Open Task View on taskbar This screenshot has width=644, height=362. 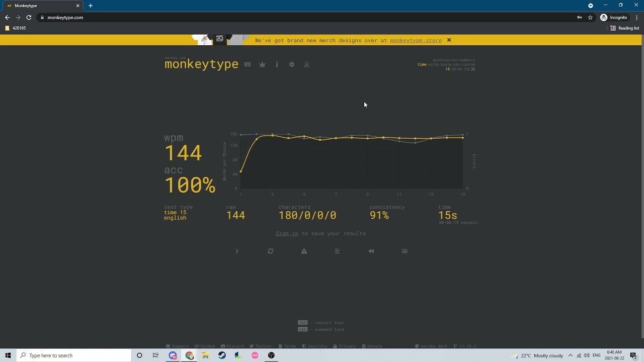point(155,355)
